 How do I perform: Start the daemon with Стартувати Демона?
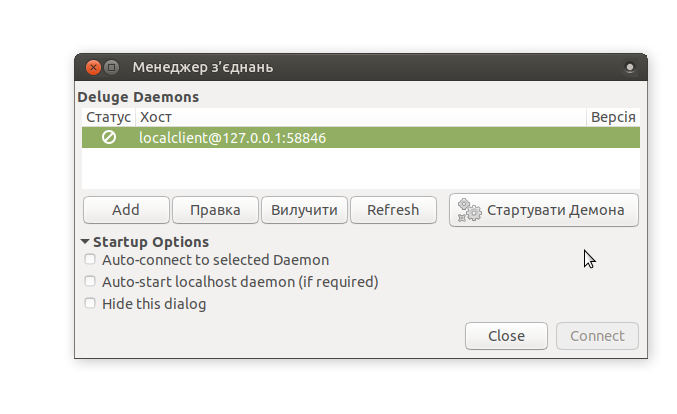544,210
